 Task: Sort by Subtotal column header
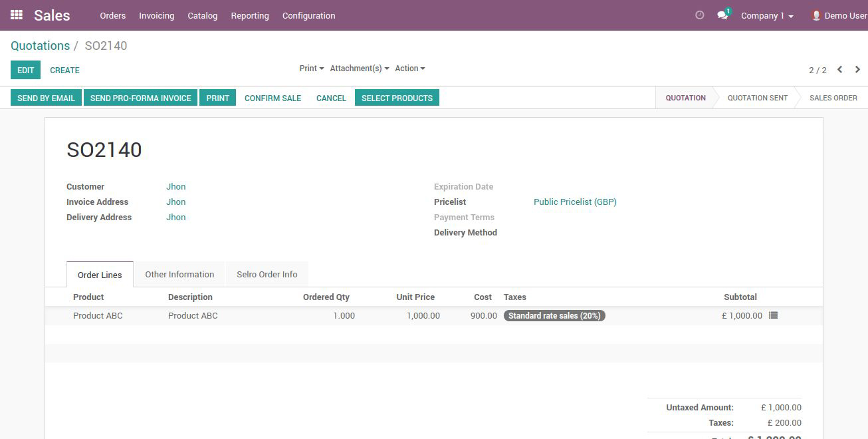pos(740,297)
